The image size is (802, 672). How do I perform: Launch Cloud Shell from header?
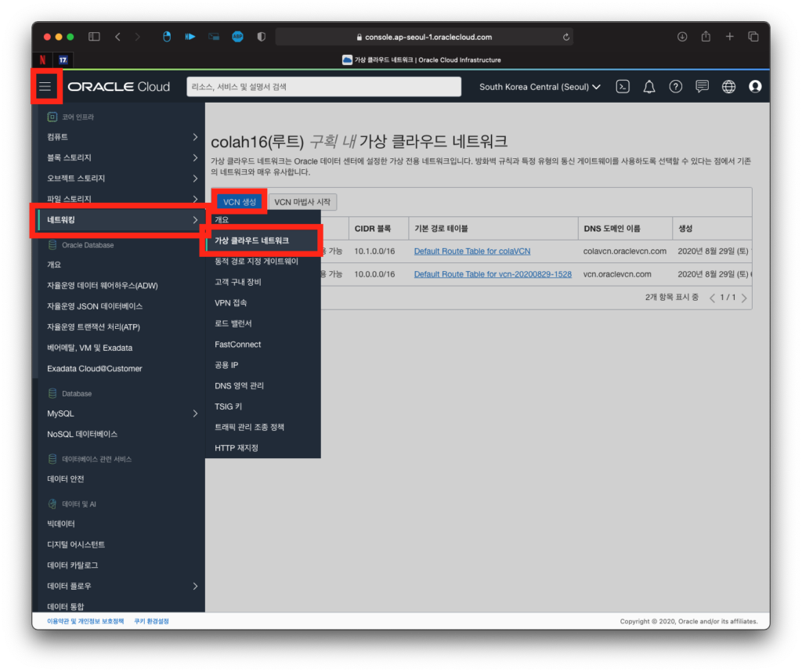pyautogui.click(x=623, y=87)
